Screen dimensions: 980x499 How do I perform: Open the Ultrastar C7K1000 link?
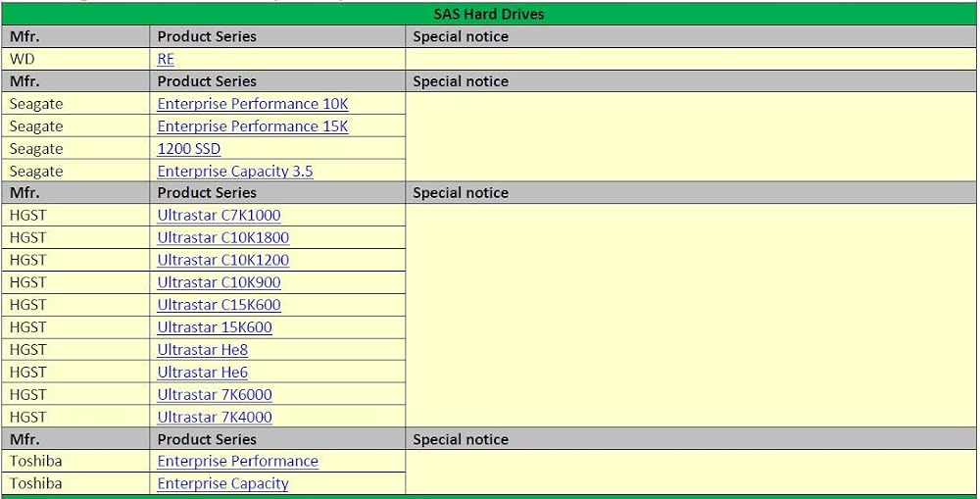[x=219, y=215]
